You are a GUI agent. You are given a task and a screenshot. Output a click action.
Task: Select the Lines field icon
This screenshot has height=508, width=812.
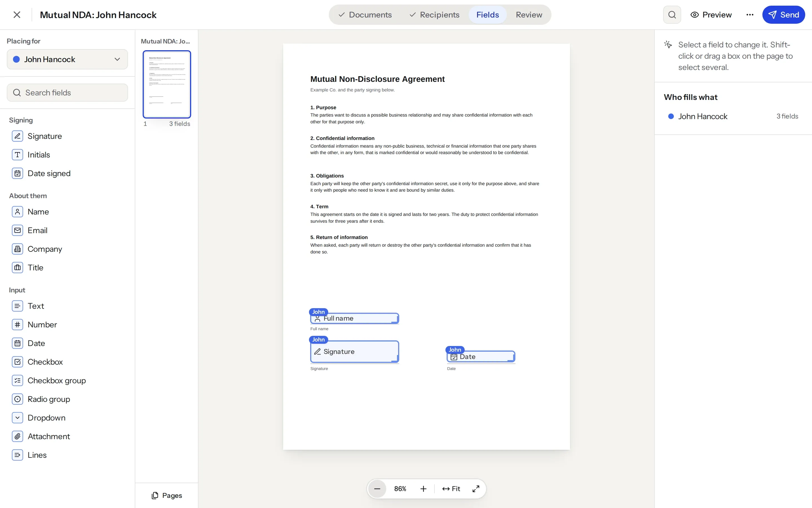(17, 455)
